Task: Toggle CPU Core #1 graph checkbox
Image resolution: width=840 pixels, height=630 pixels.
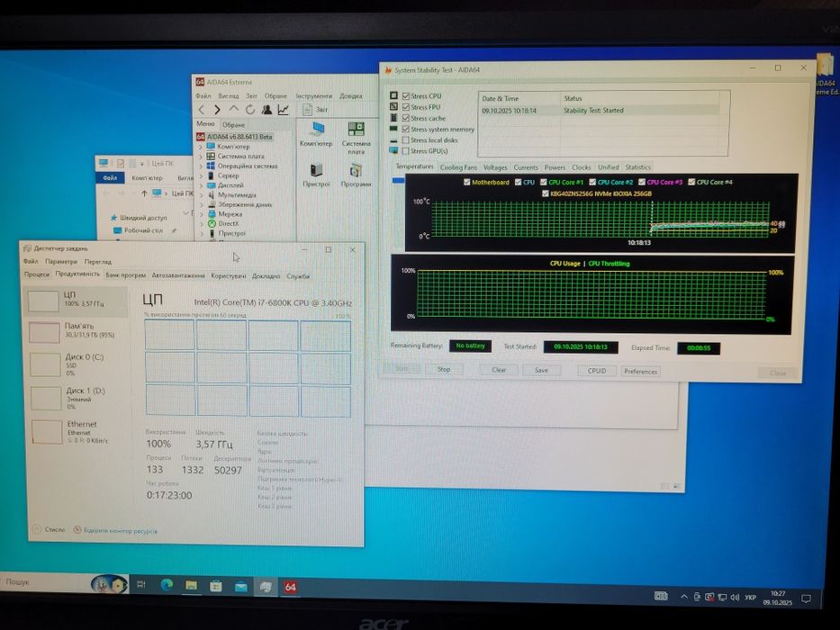Action: pyautogui.click(x=543, y=182)
